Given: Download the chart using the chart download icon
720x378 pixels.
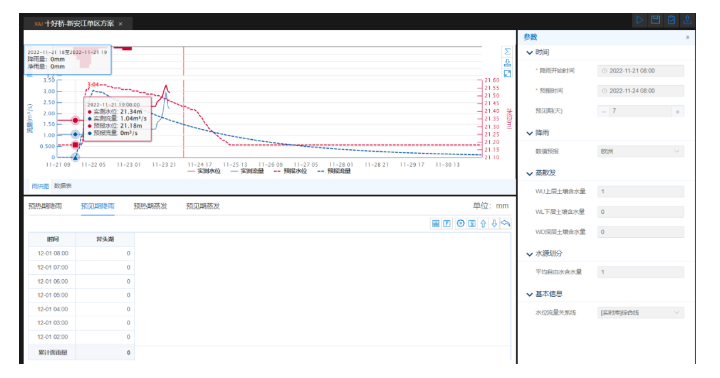Looking at the screenshot, I should click(x=507, y=62).
